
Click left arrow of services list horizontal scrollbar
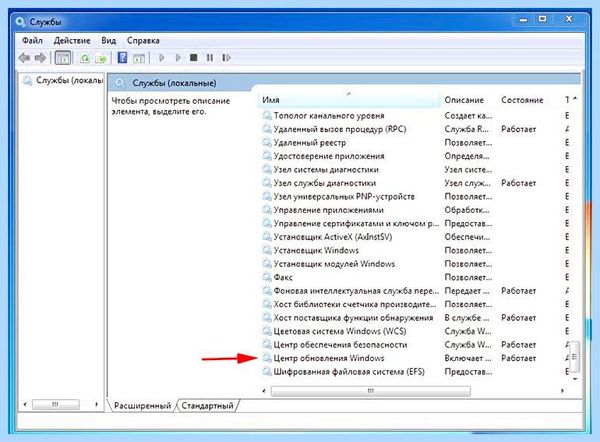click(264, 391)
